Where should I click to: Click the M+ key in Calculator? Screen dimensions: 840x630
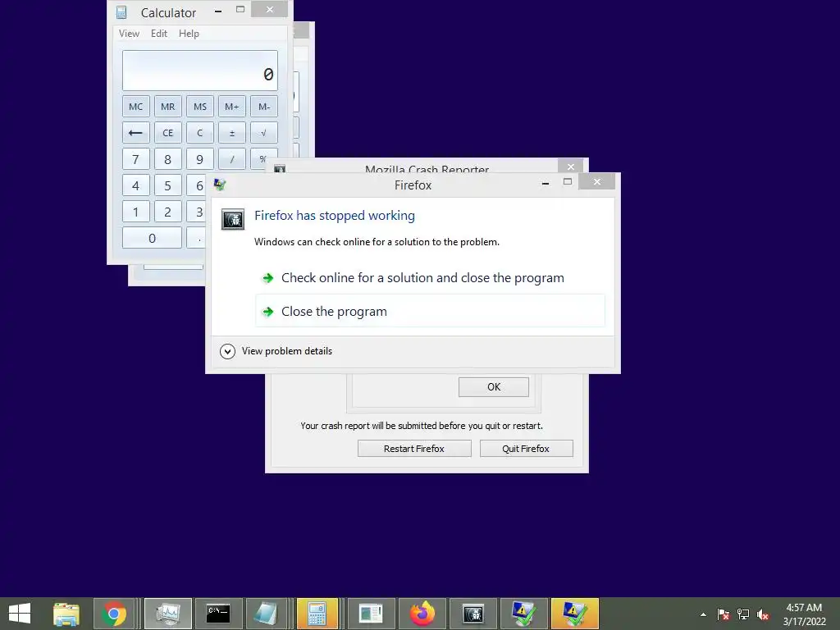click(x=232, y=107)
